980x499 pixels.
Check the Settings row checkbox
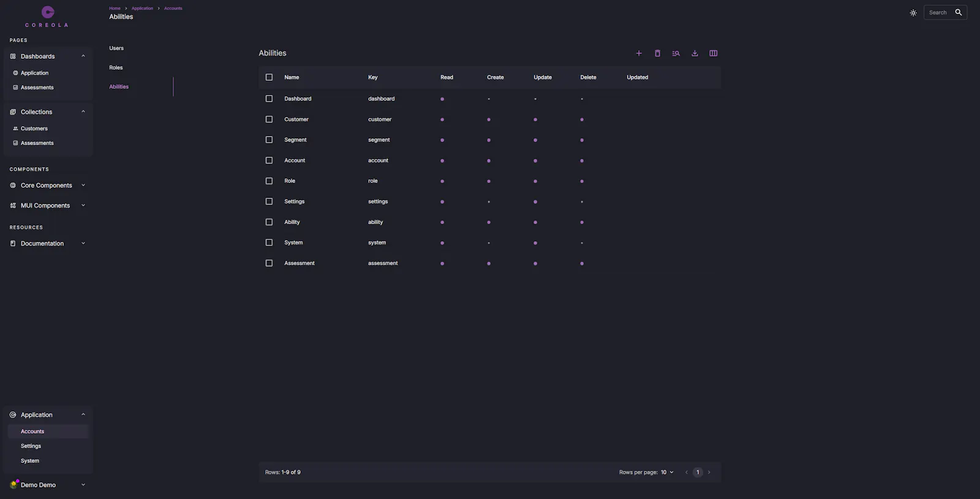coord(269,201)
